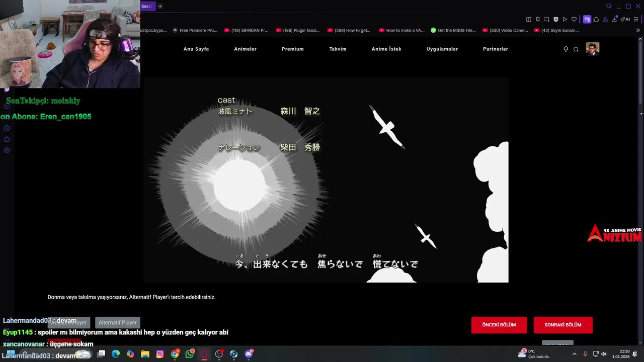The width and height of the screenshot is (644, 362).
Task: Launch Microsoft Edge from the taskbar
Action: (x=116, y=354)
